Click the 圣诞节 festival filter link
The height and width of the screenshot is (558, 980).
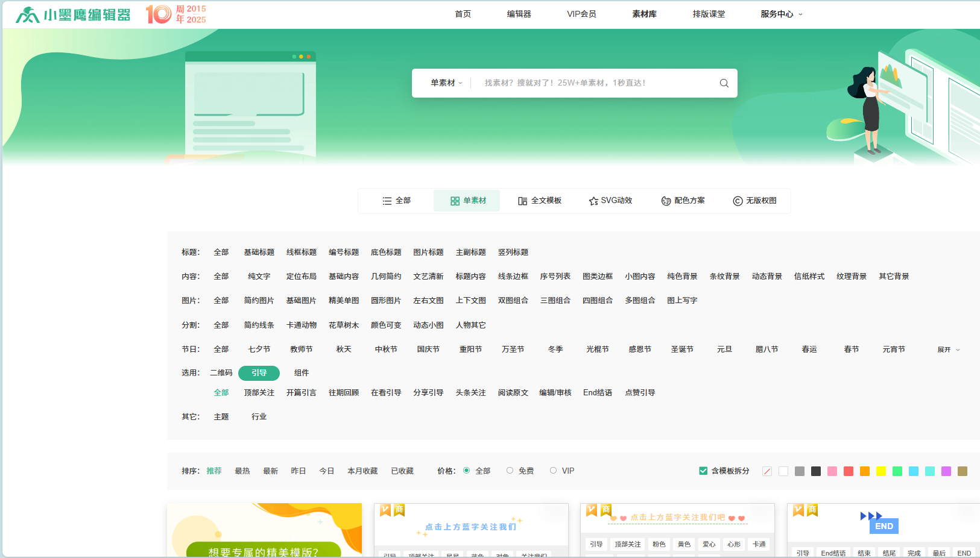[x=683, y=349]
